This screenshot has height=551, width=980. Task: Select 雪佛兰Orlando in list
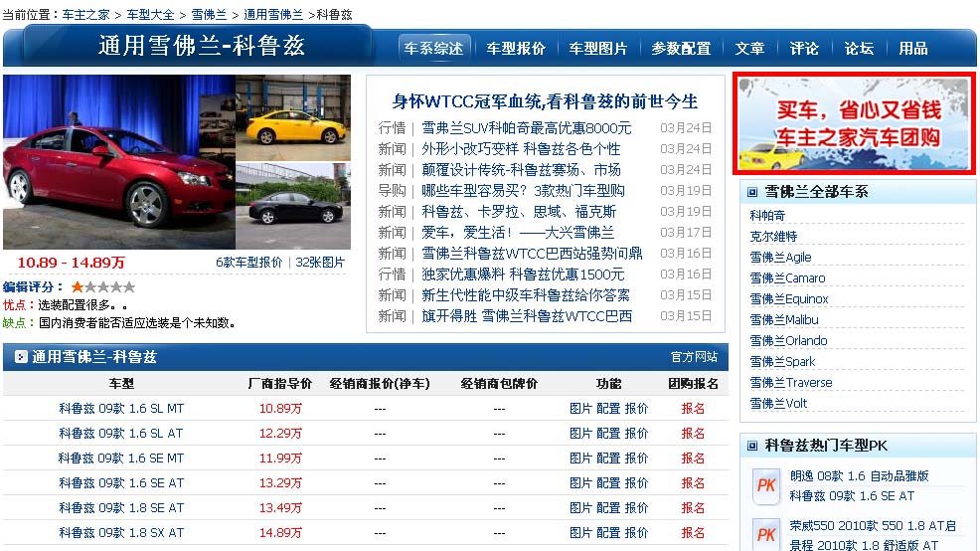(x=788, y=341)
